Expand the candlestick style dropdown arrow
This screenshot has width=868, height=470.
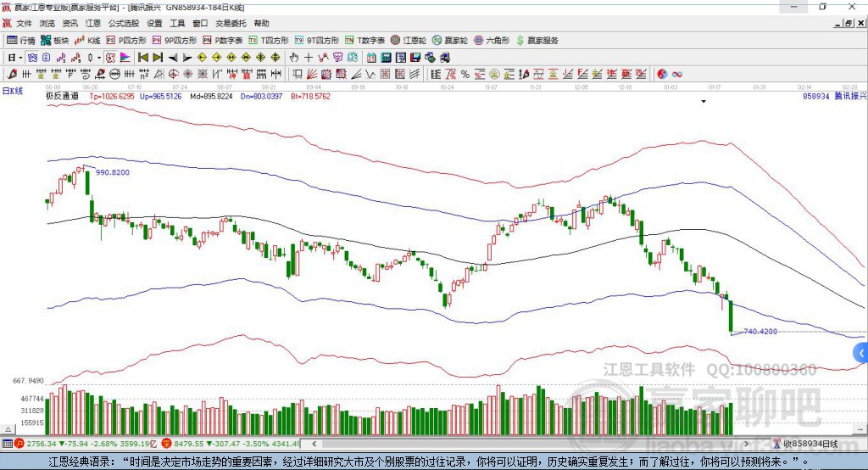pos(99,58)
